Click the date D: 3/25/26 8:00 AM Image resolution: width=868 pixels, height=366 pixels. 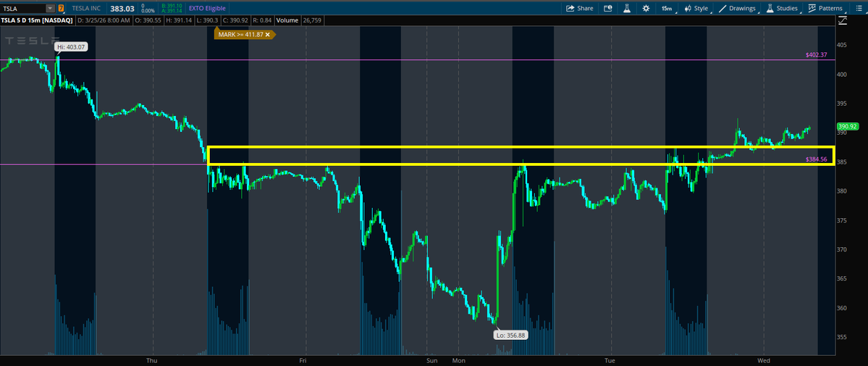pos(104,20)
